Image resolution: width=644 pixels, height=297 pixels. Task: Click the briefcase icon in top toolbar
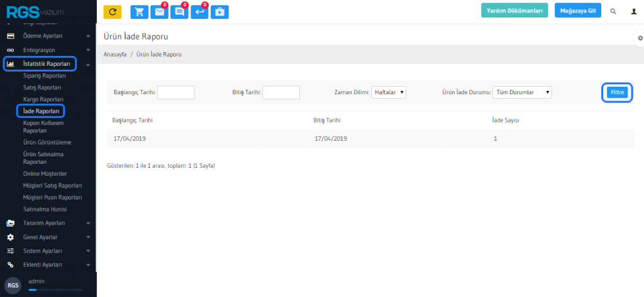point(219,11)
